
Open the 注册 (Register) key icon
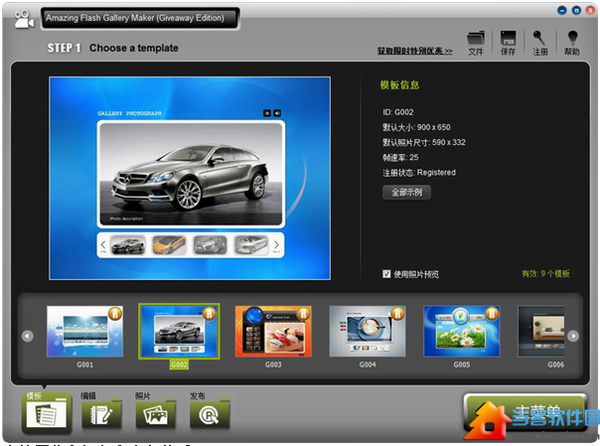[x=540, y=43]
